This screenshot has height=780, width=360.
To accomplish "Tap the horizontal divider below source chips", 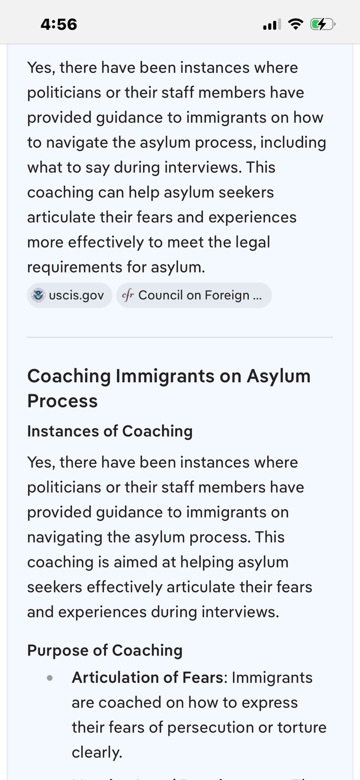I will pyautogui.click(x=180, y=337).
